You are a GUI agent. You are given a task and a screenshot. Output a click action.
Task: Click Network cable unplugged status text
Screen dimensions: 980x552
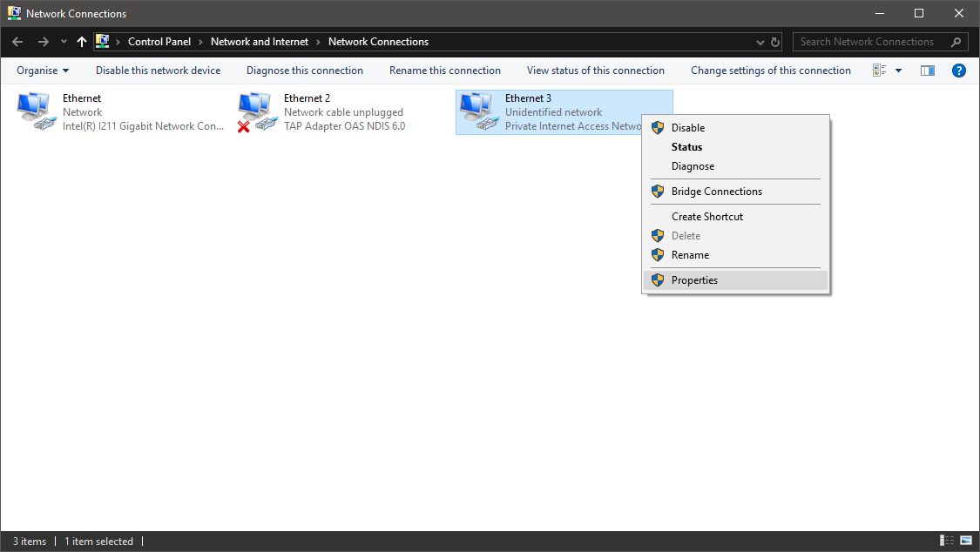tap(344, 112)
